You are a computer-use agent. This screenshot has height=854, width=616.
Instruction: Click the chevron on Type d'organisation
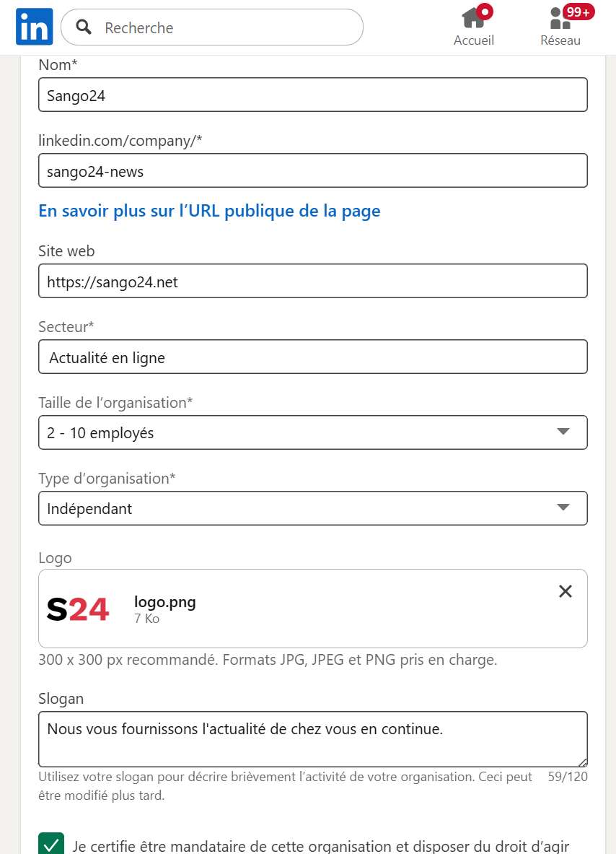click(563, 507)
